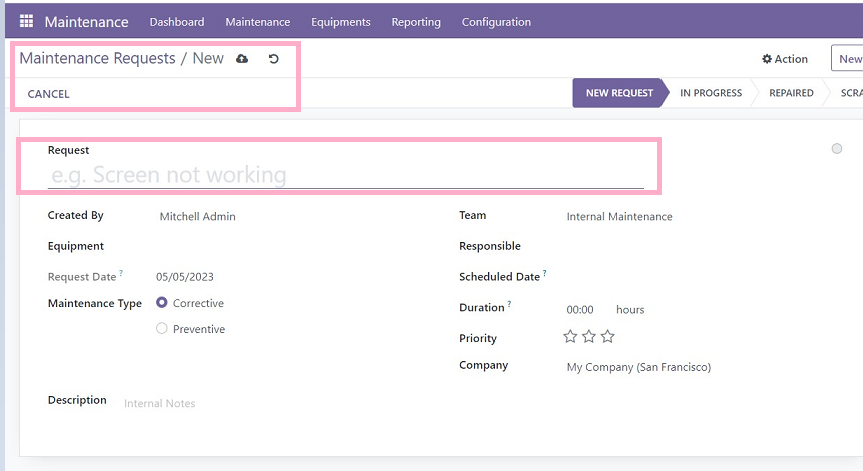
Task: Click the cloud save icon
Action: (242, 59)
